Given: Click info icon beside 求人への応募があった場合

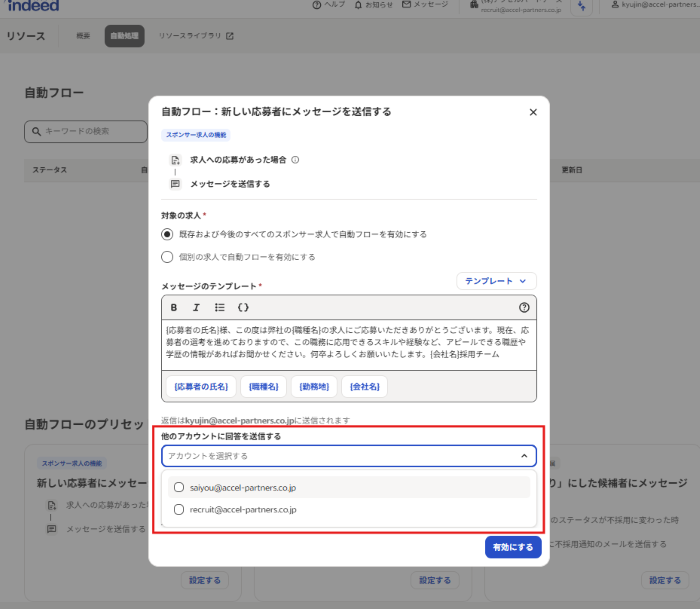Looking at the screenshot, I should pyautogui.click(x=295, y=159).
